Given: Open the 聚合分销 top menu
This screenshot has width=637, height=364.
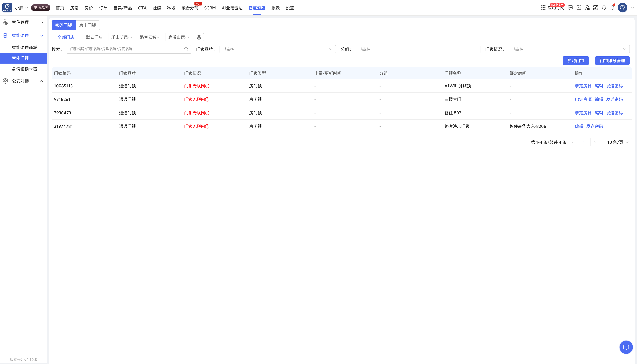Looking at the screenshot, I should pos(190,8).
